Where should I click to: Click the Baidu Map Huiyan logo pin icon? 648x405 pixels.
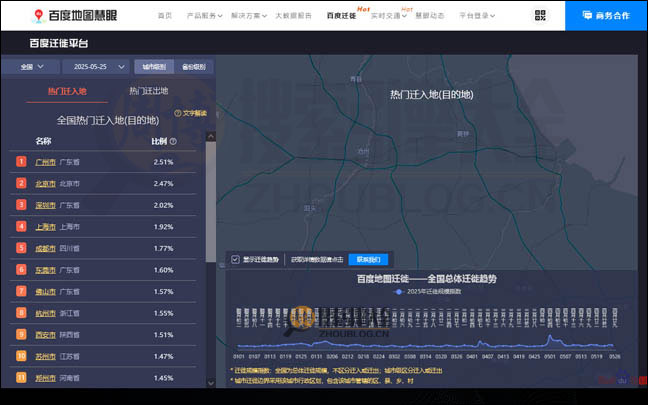pos(38,16)
